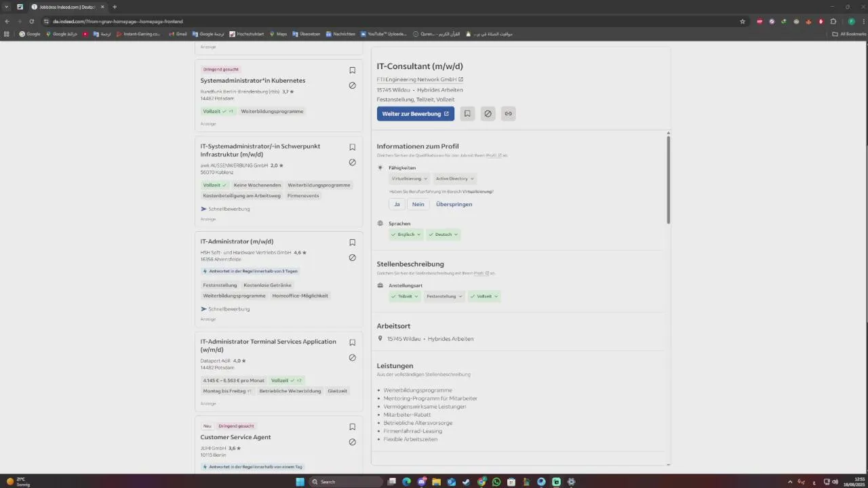Show hidden system tray icons

790,482
